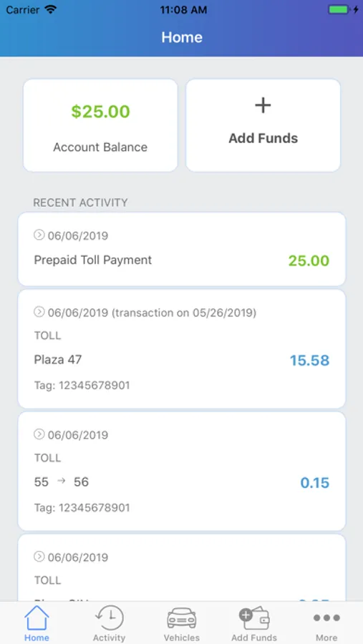
Task: Tap the Wi-Fi icon in status bar
Action: click(x=51, y=9)
